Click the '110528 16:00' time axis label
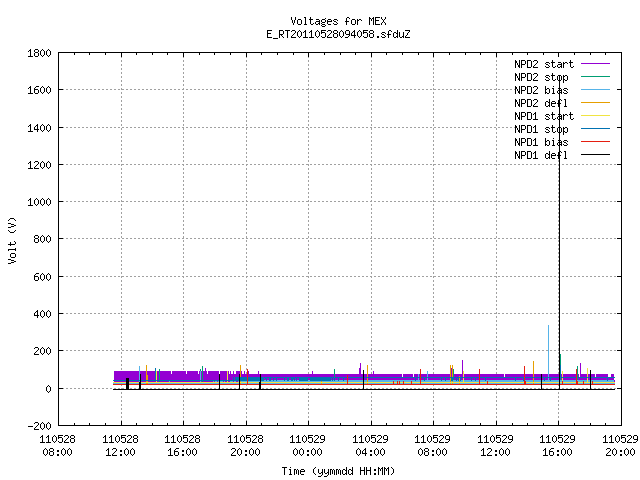640x480 pixels. (x=182, y=446)
